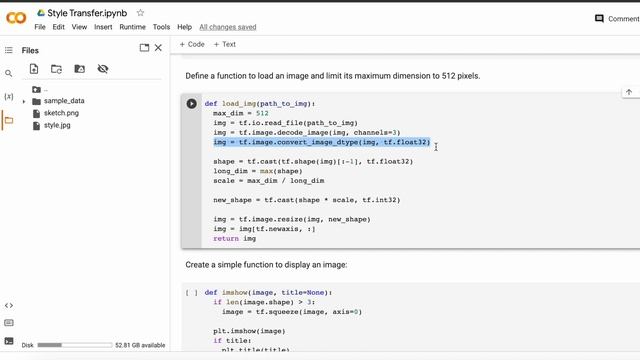Click the notebook title Style Transfer.ipynb
Screen dimensions: 640x360
pos(87,13)
